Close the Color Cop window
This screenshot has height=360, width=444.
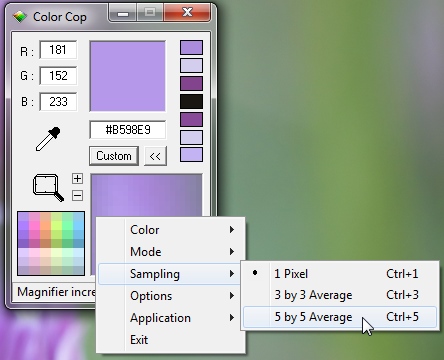click(187, 13)
